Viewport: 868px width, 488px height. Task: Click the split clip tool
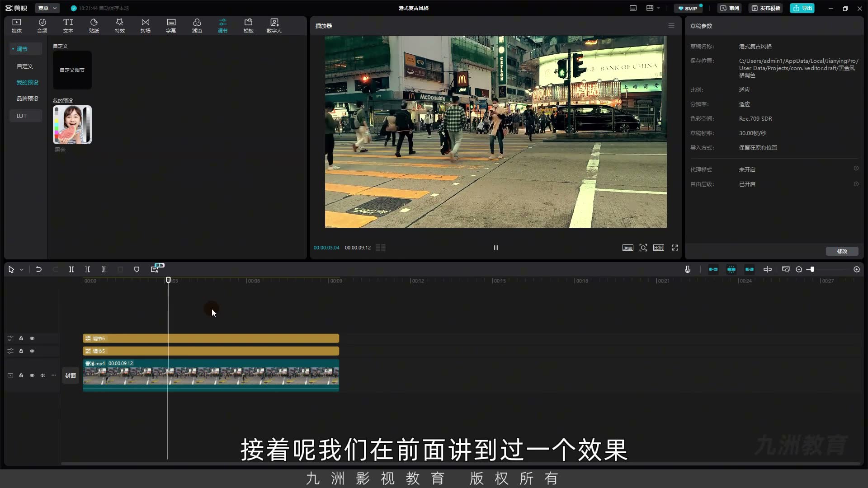point(71,269)
